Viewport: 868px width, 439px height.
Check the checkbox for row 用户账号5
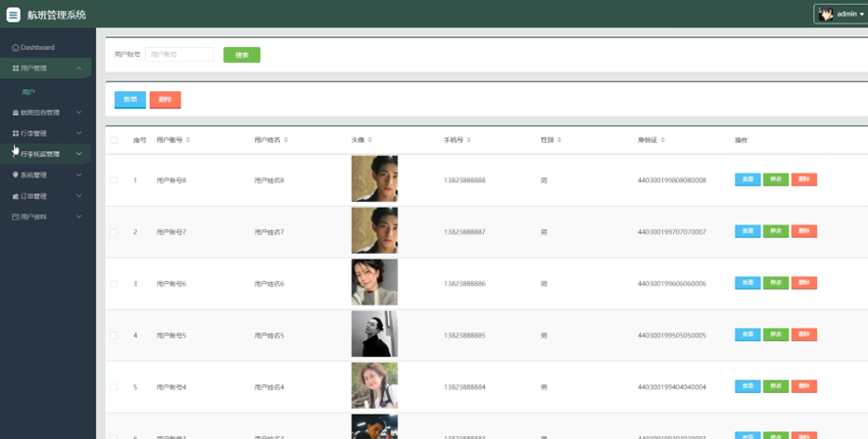coord(114,335)
